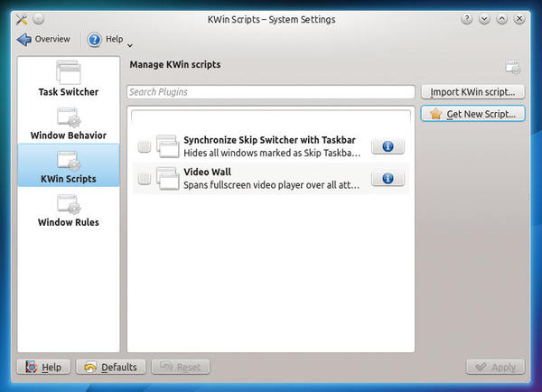
Task: Click the 'Manage KWin scripts' heading
Action: tap(175, 65)
